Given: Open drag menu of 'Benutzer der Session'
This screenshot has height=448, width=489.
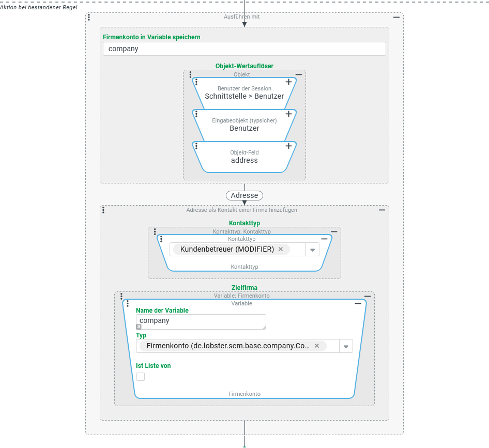Looking at the screenshot, I should (196, 82).
